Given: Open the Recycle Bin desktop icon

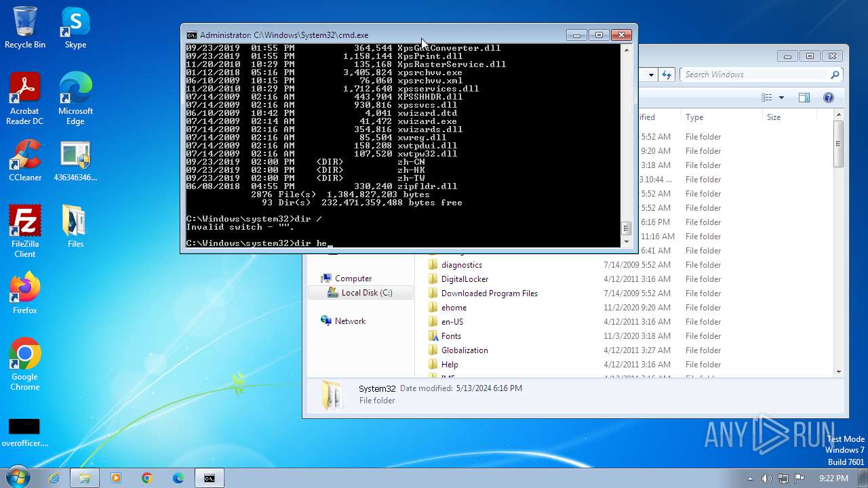Looking at the screenshot, I should pos(25,28).
